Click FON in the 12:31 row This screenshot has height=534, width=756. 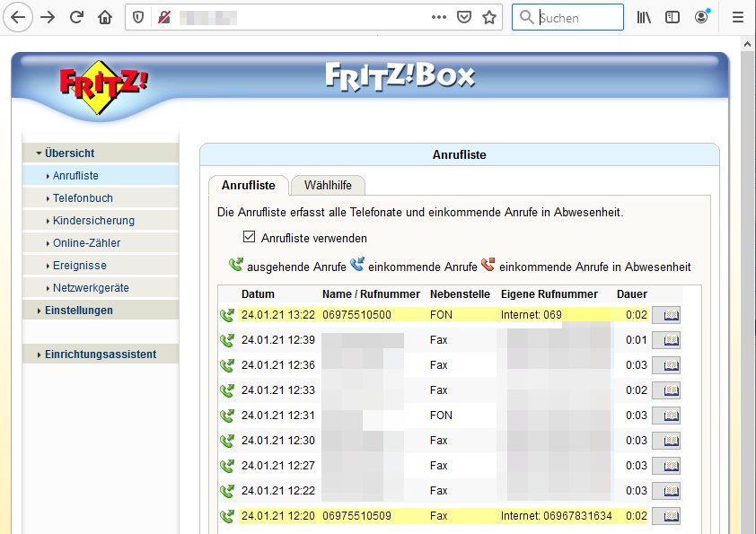click(441, 415)
